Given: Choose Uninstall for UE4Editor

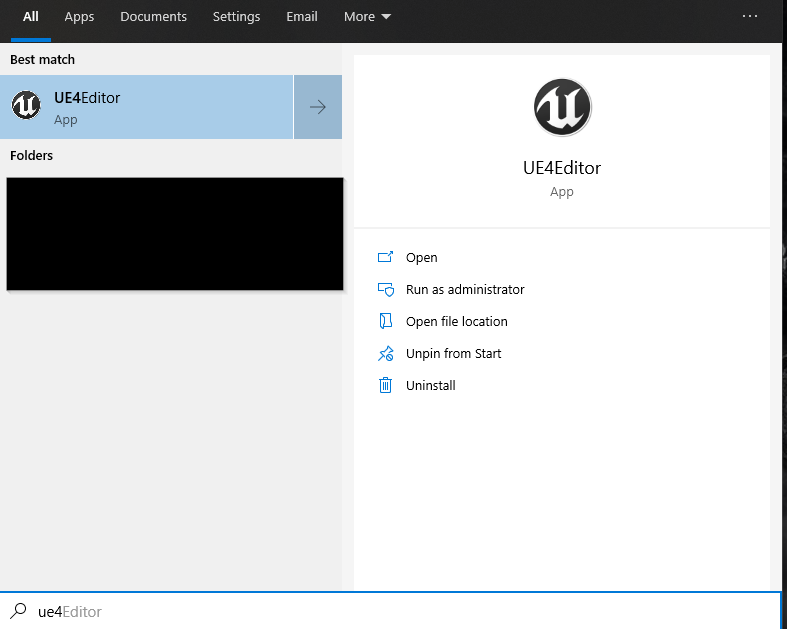Looking at the screenshot, I should (x=431, y=386).
